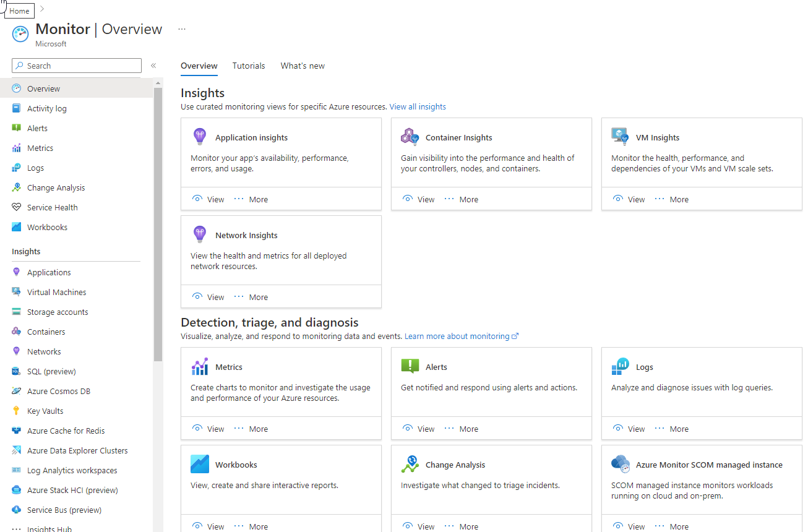Select the Virtual Machines insights icon

point(15,291)
